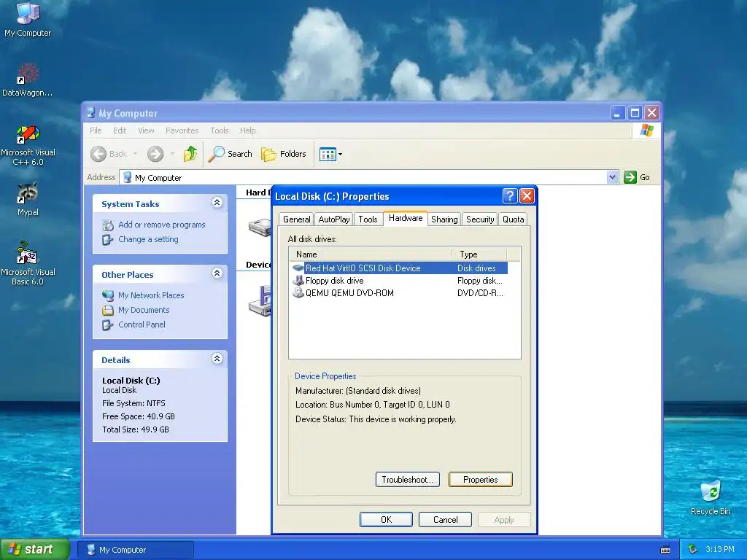Screen dimensions: 747x560
Task: Switch to Quota tab
Action: pyautogui.click(x=513, y=219)
